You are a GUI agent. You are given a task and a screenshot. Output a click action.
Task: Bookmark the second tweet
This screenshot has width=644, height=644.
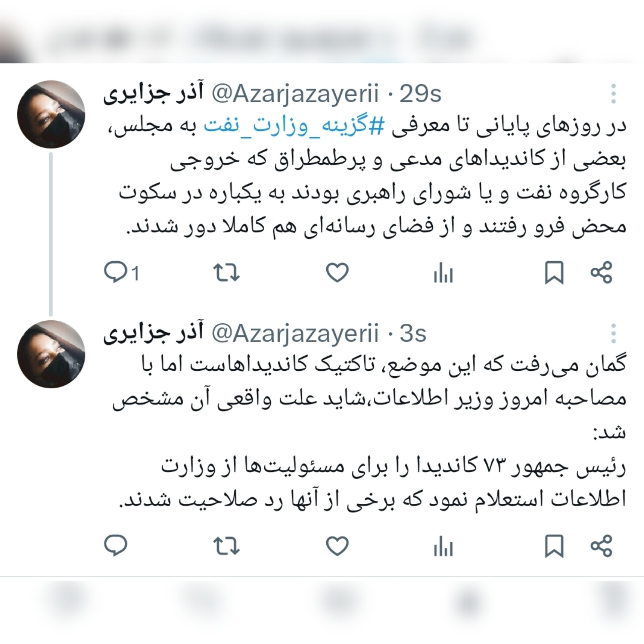(554, 546)
